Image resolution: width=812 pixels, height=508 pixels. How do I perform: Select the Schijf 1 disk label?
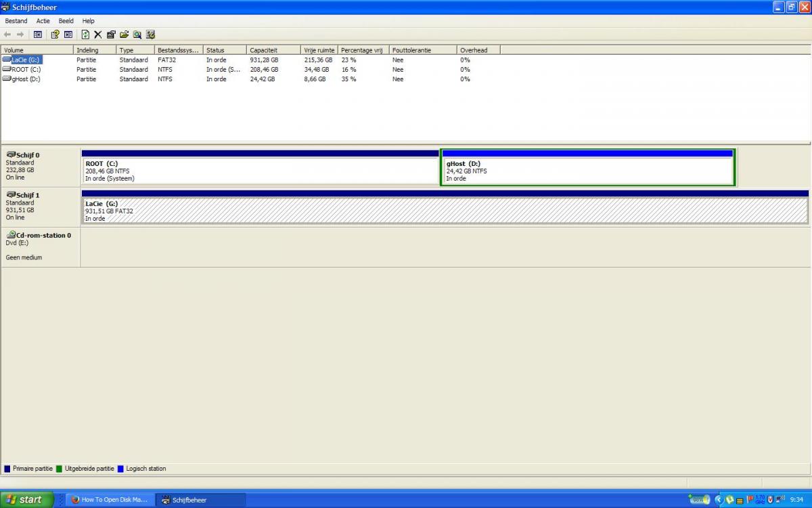coord(41,207)
